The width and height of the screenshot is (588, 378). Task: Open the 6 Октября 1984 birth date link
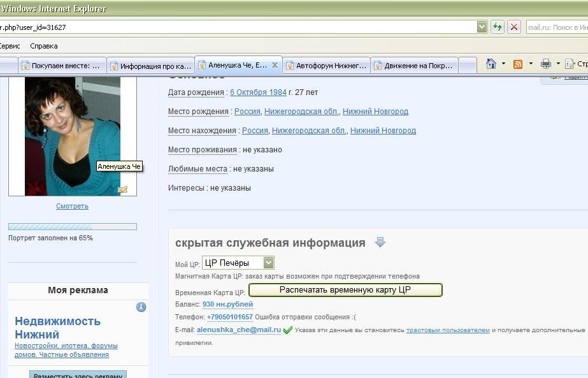(x=258, y=92)
